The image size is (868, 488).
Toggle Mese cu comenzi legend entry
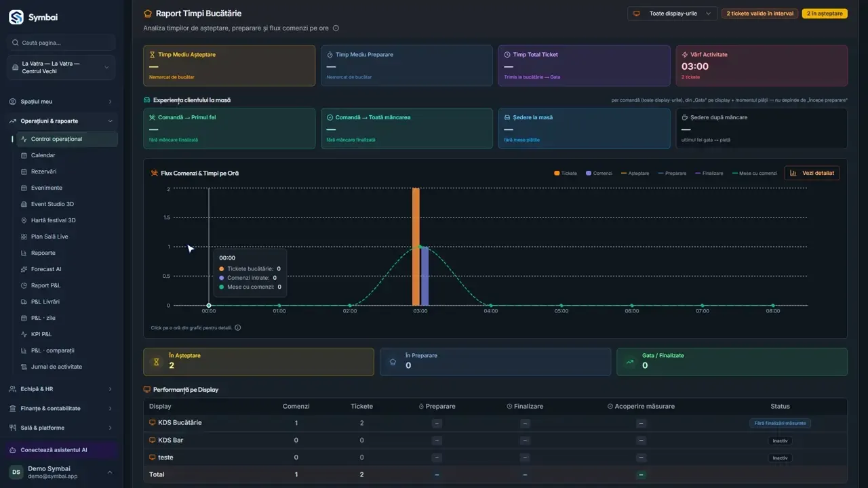[x=755, y=174]
